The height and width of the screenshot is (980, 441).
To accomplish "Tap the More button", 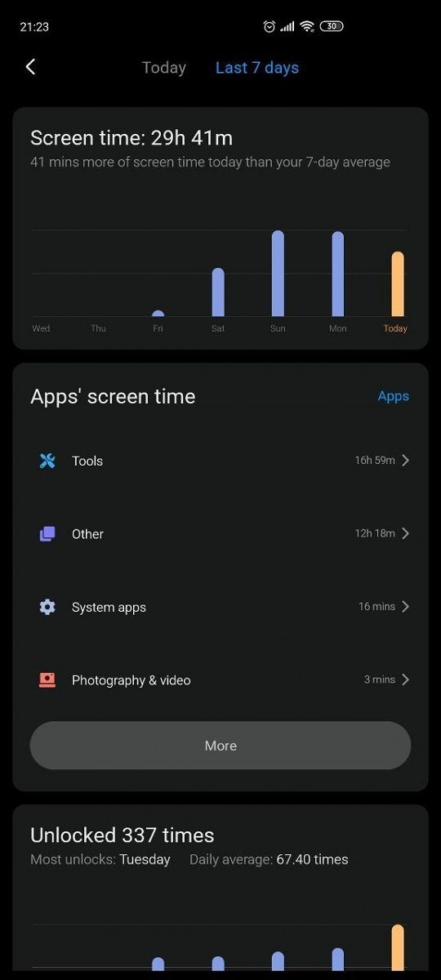I will (220, 746).
